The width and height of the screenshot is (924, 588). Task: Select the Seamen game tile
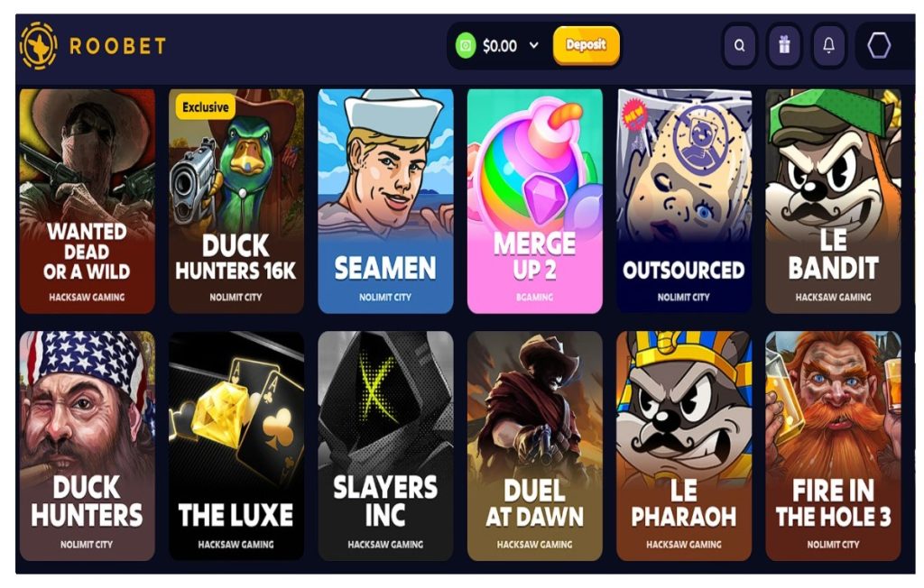click(385, 201)
